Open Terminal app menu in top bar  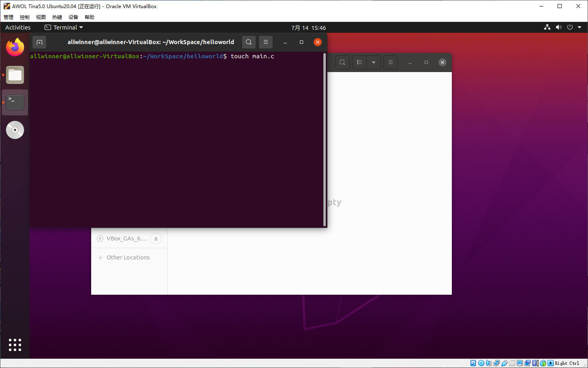pyautogui.click(x=64, y=28)
